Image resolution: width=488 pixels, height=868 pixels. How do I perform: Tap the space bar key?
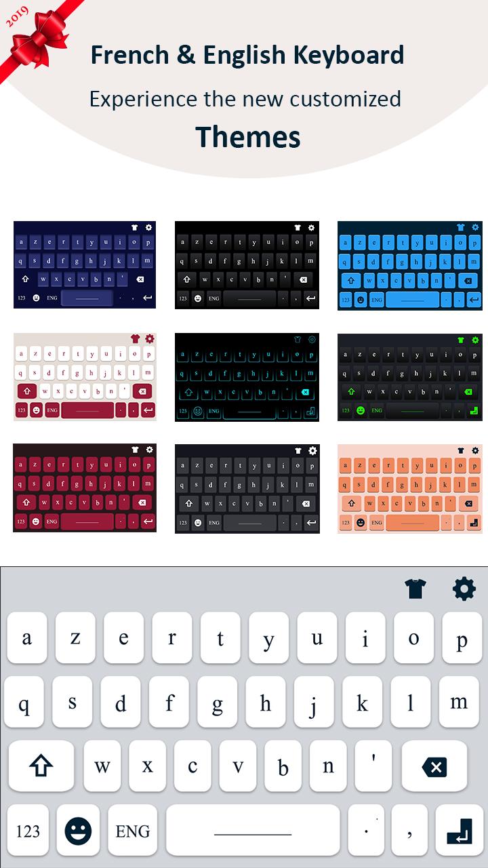point(253,831)
